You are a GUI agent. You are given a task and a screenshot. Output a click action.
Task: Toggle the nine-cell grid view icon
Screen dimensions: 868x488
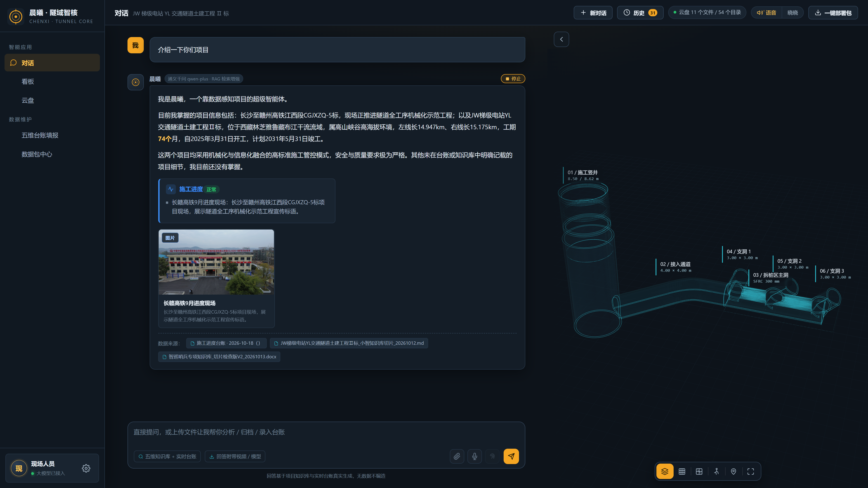[682, 471]
